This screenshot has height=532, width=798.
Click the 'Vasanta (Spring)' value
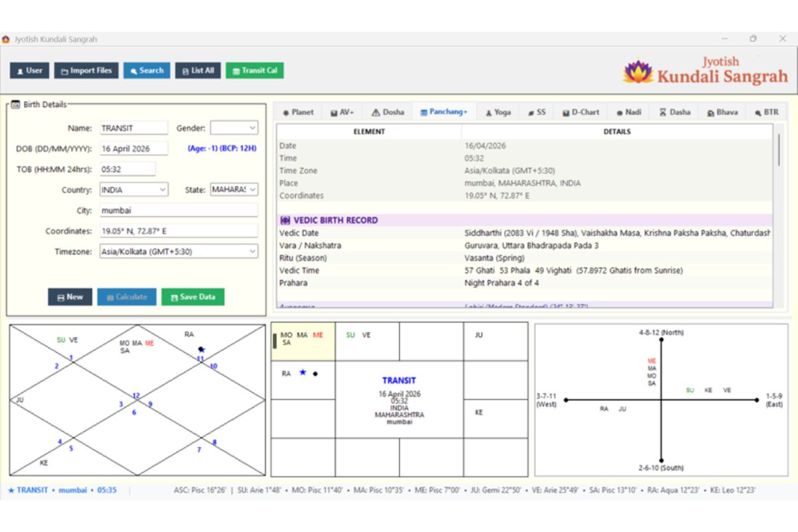point(495,258)
